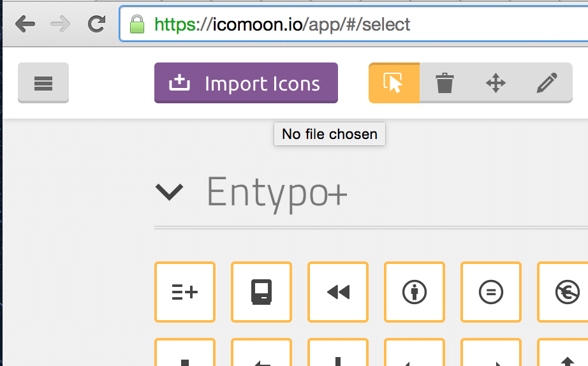Click the No file chosen tooltip
This screenshot has height=366, width=588.
(x=330, y=134)
